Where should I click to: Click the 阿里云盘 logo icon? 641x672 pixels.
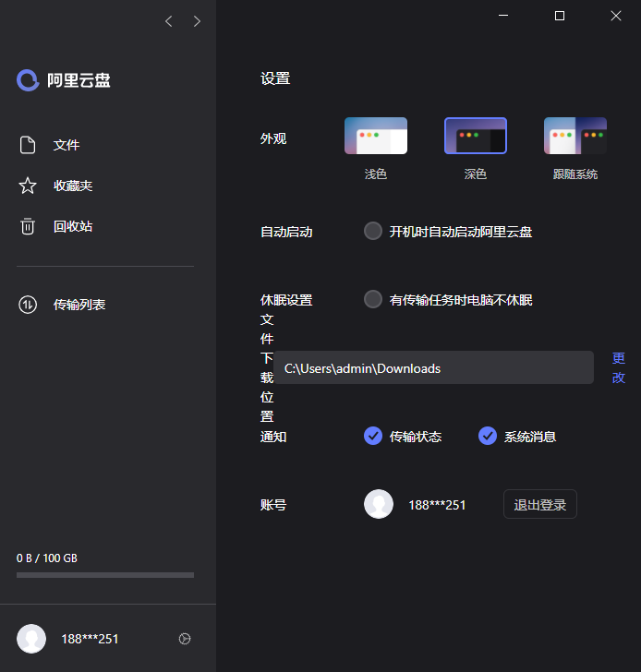point(28,80)
